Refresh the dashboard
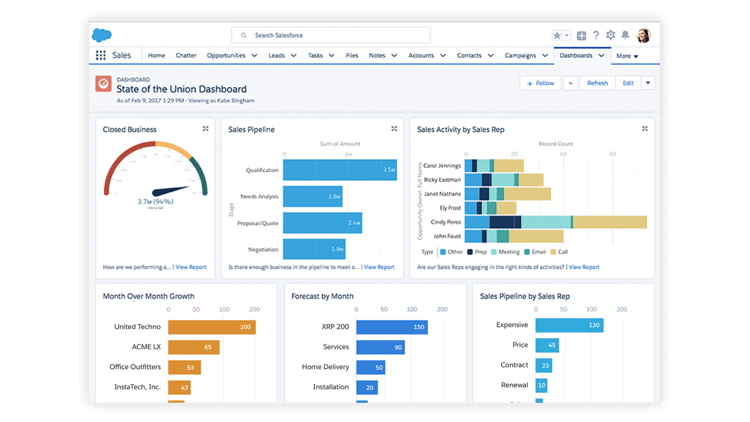 point(597,83)
